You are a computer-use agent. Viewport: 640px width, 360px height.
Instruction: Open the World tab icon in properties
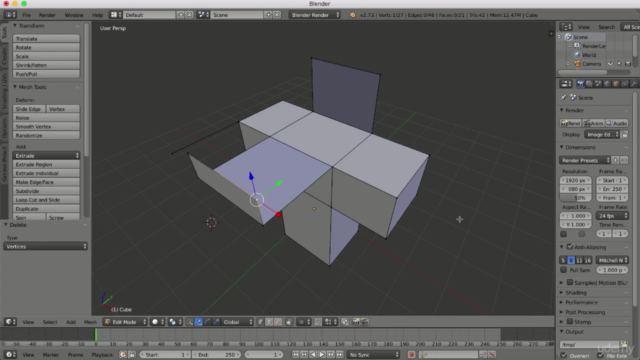[607, 84]
